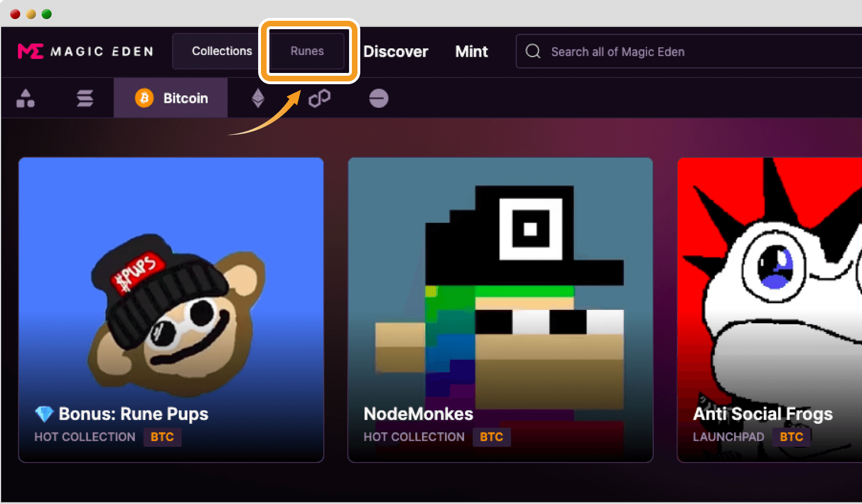862x504 pixels.
Task: Go to the Discover page
Action: coord(396,52)
